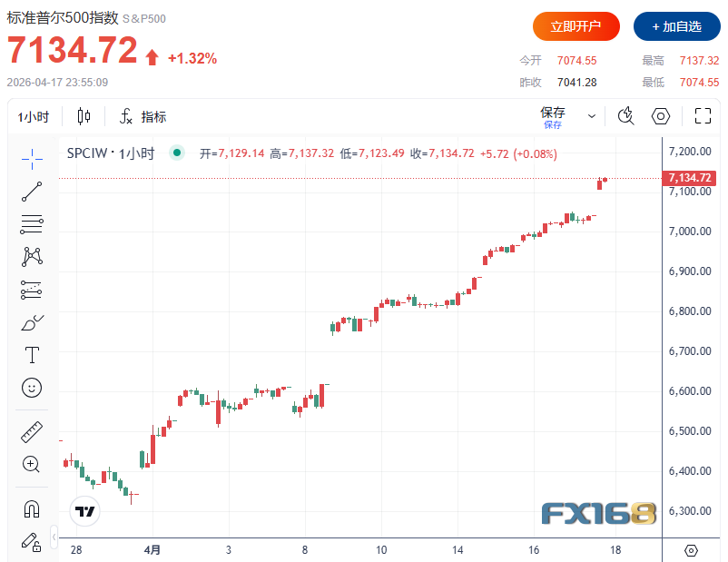Open the candlestick chart style menu

tap(84, 116)
